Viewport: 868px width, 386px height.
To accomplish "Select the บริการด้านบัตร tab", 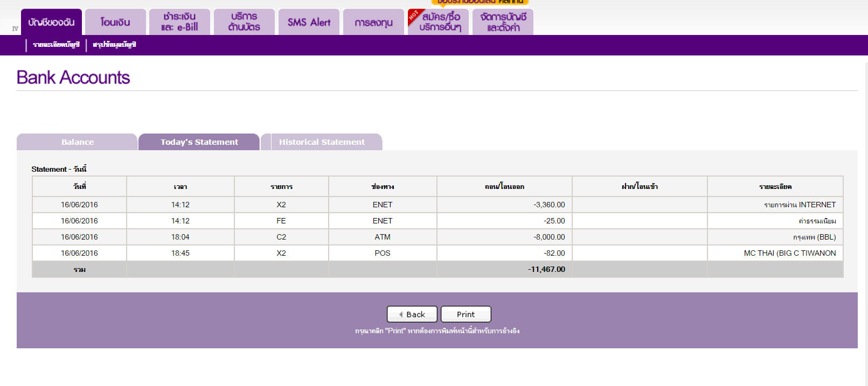I will coord(244,22).
